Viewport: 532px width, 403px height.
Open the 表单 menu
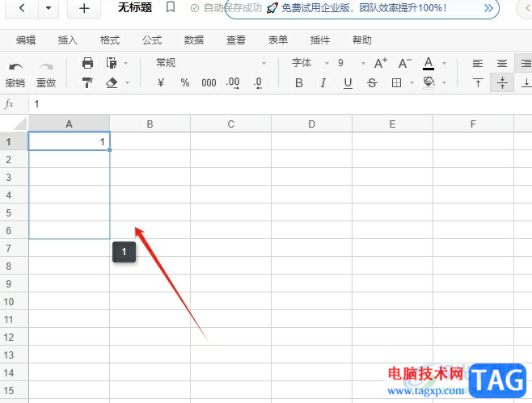click(278, 40)
